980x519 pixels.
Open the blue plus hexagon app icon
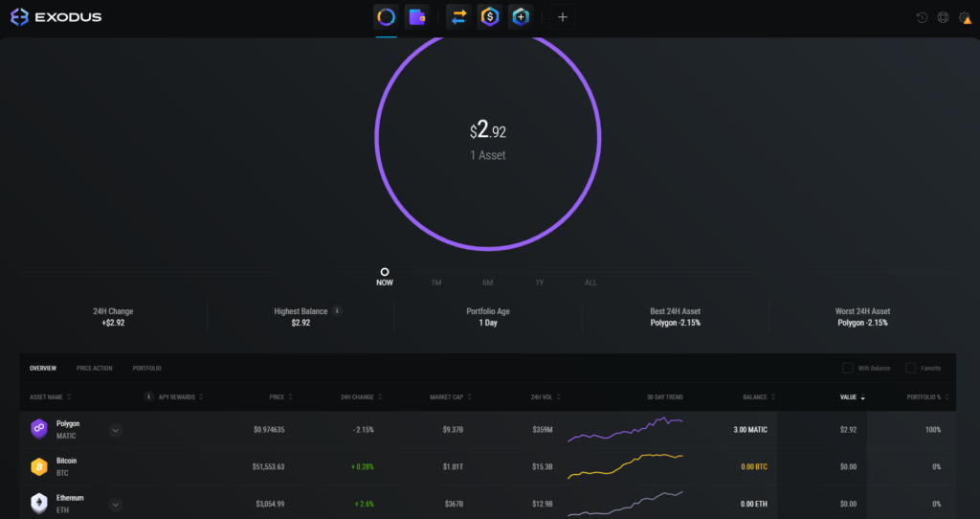tap(521, 17)
